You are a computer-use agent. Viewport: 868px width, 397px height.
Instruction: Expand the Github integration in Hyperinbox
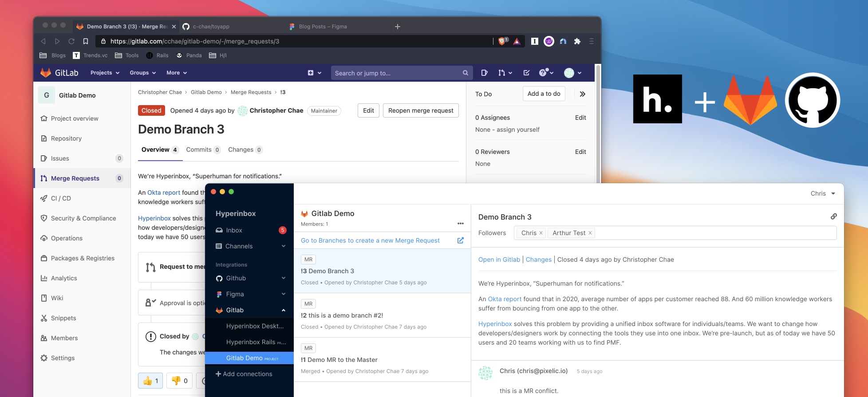(x=283, y=278)
